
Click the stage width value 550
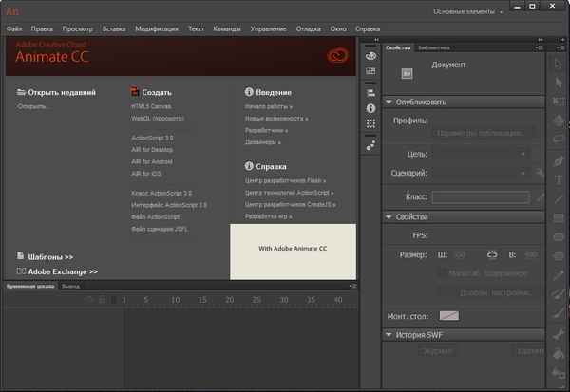point(459,254)
